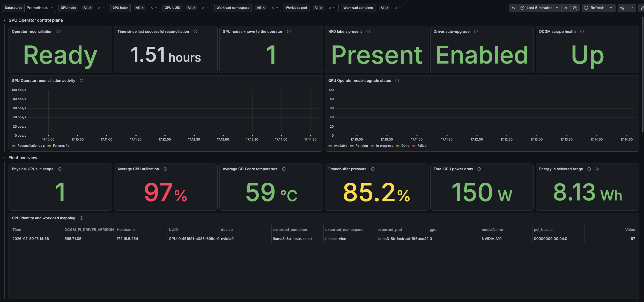This screenshot has height=302, width=644.
Task: Sort table by exported_pod column
Action: [389, 230]
